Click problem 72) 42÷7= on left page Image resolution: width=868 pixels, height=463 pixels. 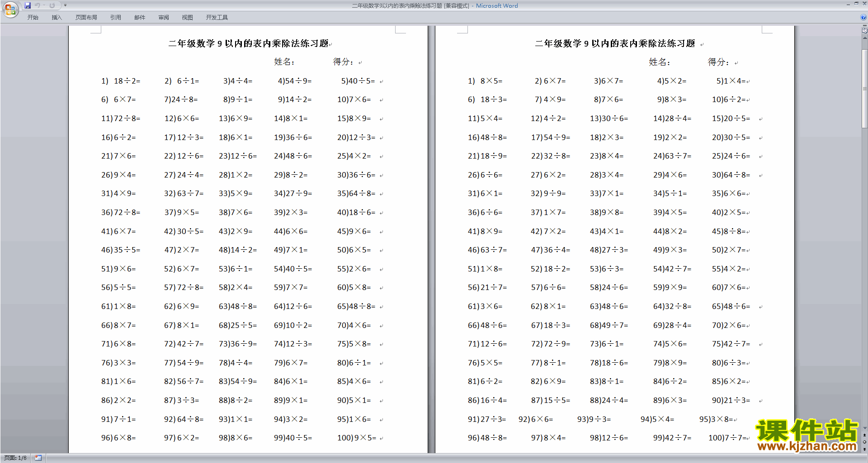click(184, 344)
